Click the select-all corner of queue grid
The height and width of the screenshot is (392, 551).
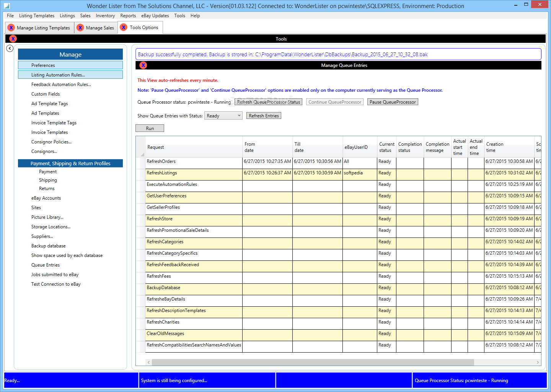point(141,147)
